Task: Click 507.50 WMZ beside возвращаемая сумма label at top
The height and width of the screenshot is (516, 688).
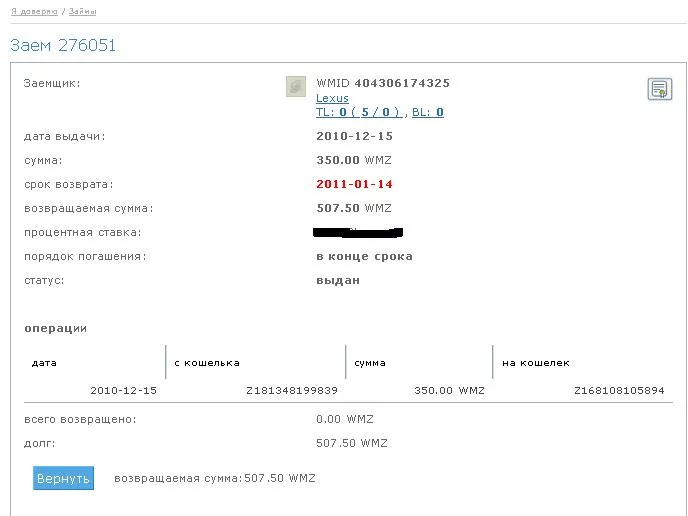Action: tap(354, 208)
